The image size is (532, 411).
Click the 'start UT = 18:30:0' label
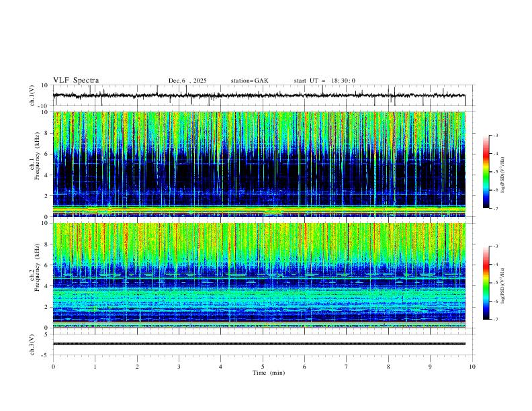pos(324,81)
